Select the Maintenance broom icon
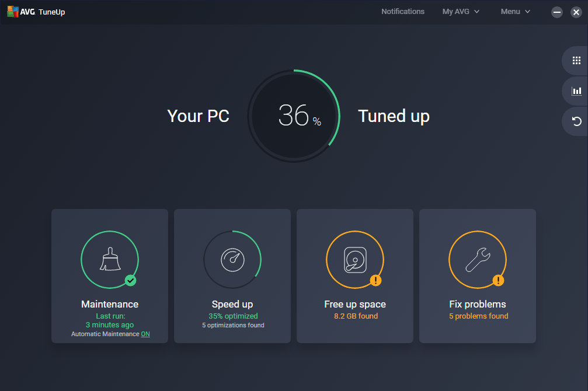The width and height of the screenshot is (588, 391). click(x=110, y=259)
